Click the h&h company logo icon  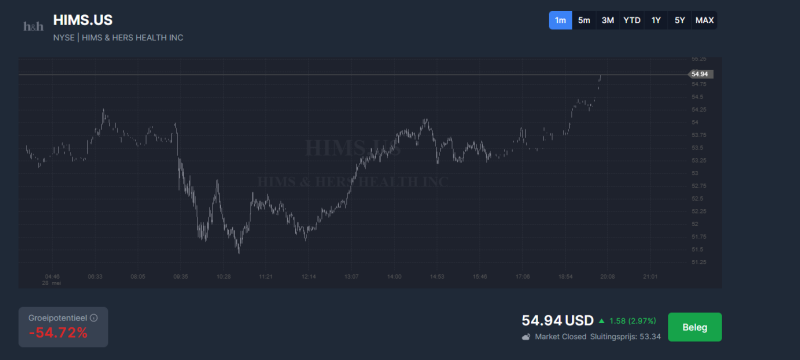coord(34,27)
